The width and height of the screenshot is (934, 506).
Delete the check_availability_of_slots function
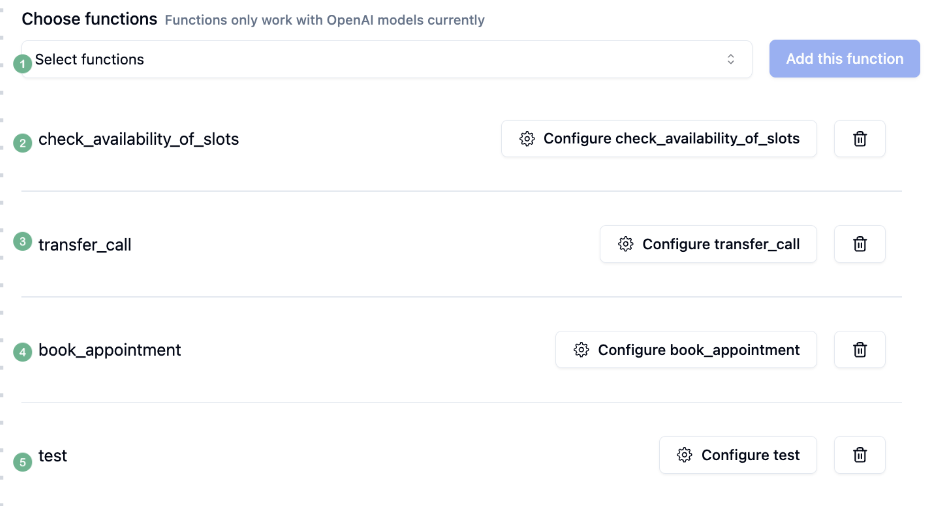(x=859, y=139)
